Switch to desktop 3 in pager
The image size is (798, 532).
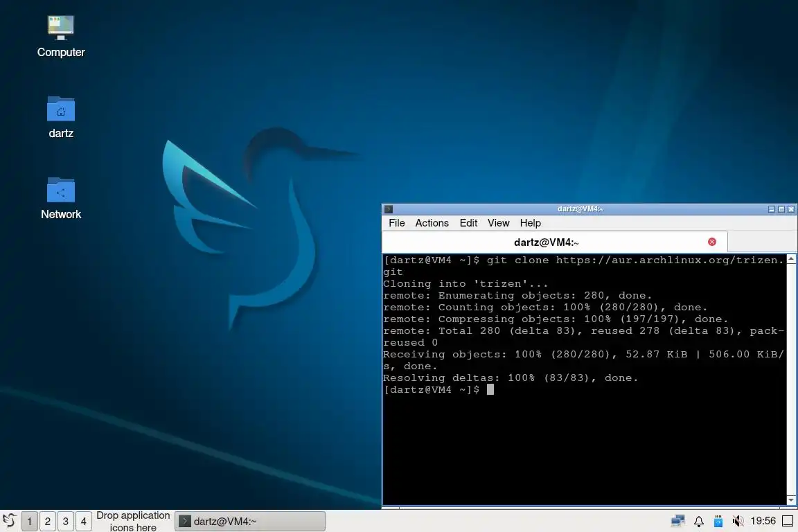66,522
